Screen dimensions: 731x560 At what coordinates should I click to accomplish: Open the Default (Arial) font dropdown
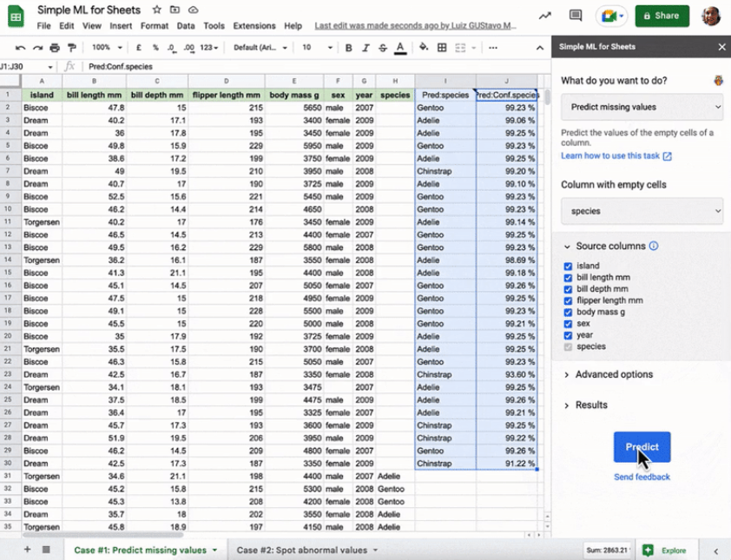click(x=260, y=48)
